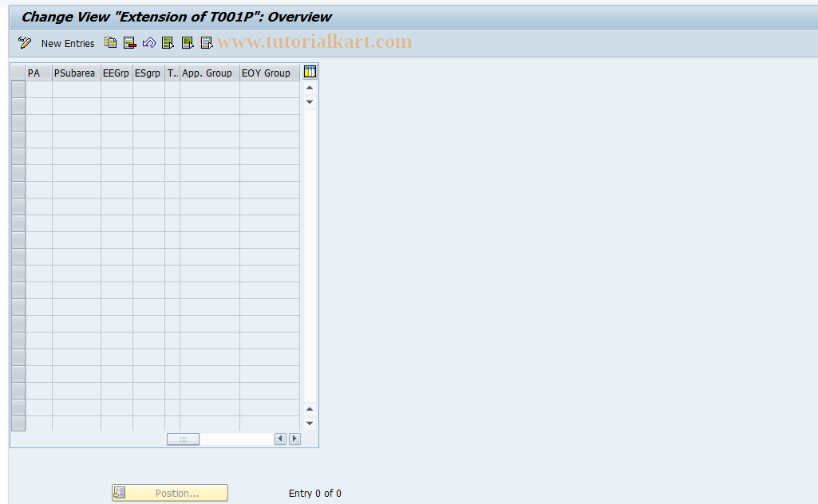Image resolution: width=818 pixels, height=504 pixels.
Task: Click horizontal scroll right arrow
Action: [294, 439]
